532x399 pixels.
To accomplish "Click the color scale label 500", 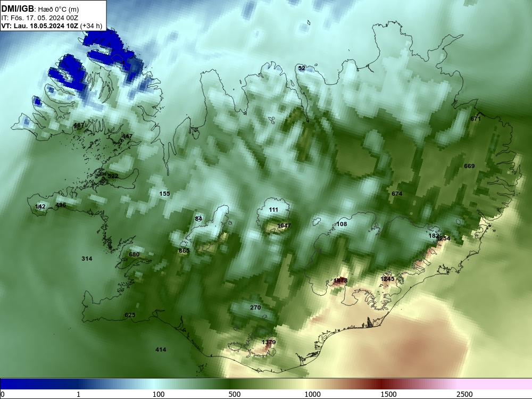I will [235, 394].
